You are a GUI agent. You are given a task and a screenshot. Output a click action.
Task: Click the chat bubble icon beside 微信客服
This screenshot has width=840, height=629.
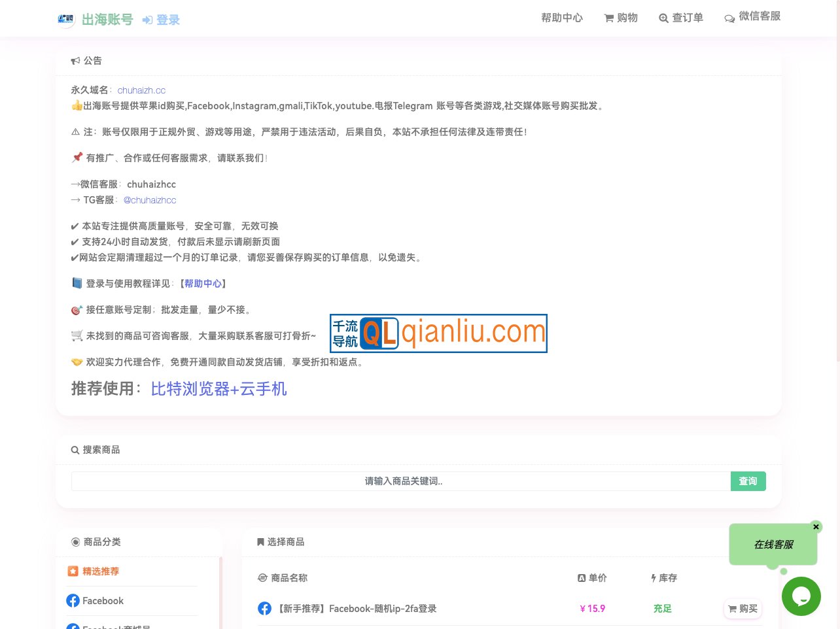point(730,18)
